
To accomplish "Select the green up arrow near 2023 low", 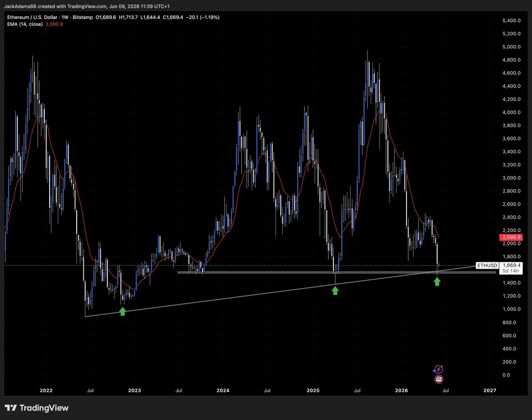I will [123, 311].
